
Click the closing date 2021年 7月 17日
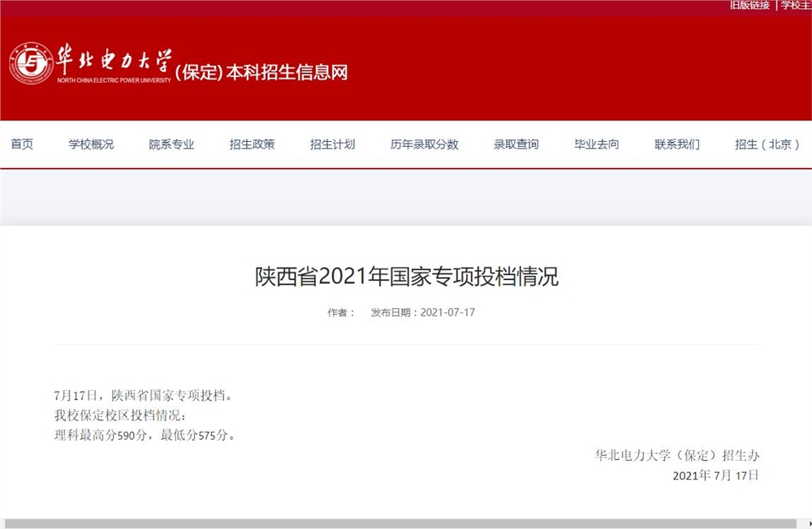point(716,475)
